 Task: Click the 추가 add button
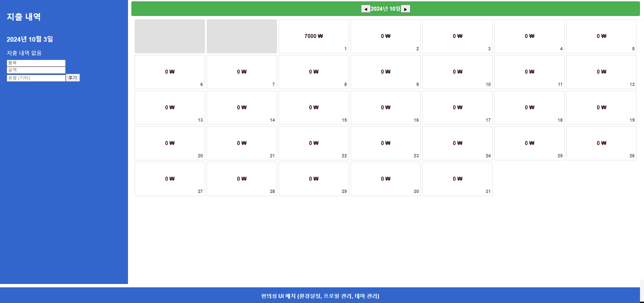click(x=73, y=78)
